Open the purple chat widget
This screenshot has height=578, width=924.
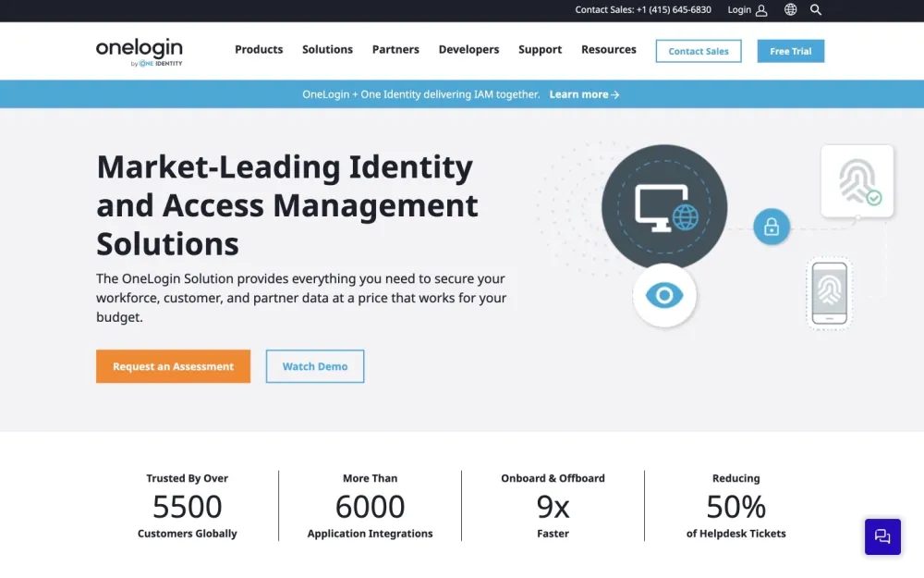click(x=882, y=536)
